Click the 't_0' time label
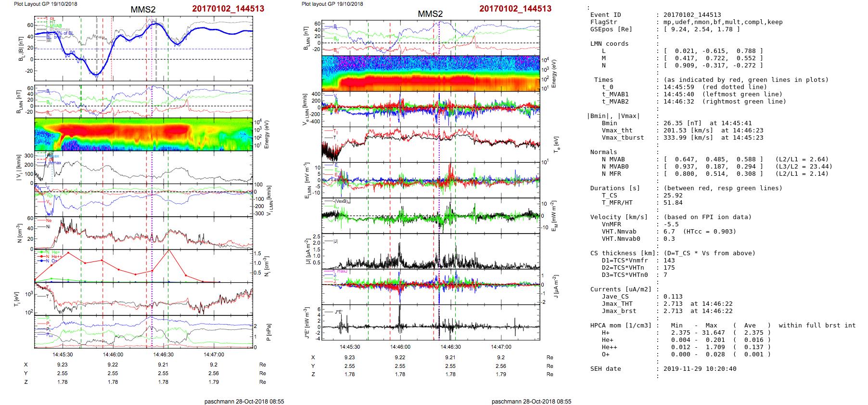Screen dimensions: 868x405 [607, 87]
